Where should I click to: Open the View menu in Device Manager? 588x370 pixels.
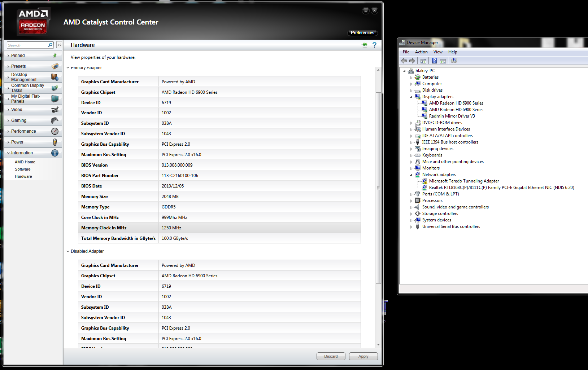point(438,52)
